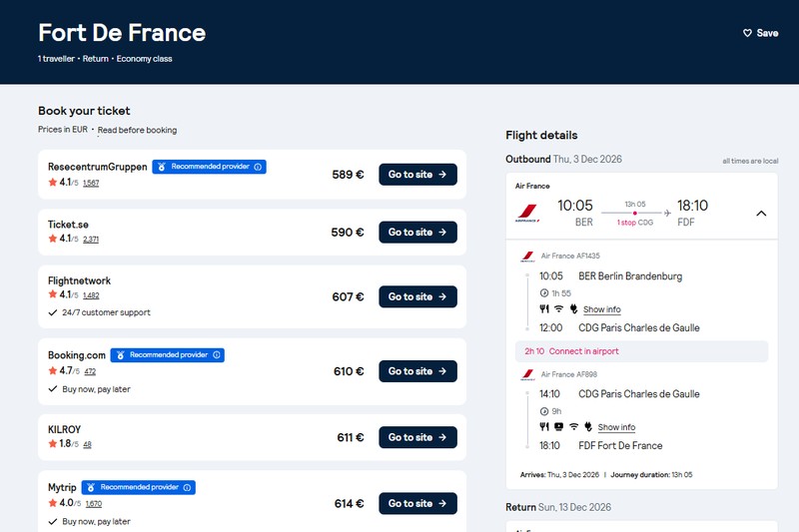
Task: Click 'Journey duration: 13h 05' text
Action: (651, 475)
